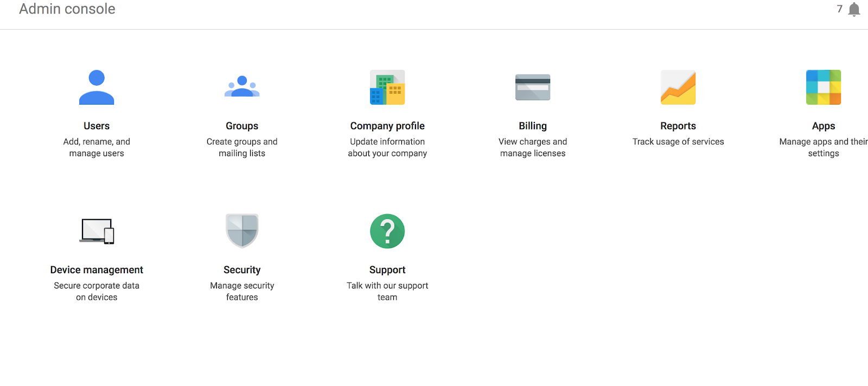The width and height of the screenshot is (868, 386).
Task: Click the Admin console title
Action: [x=67, y=9]
